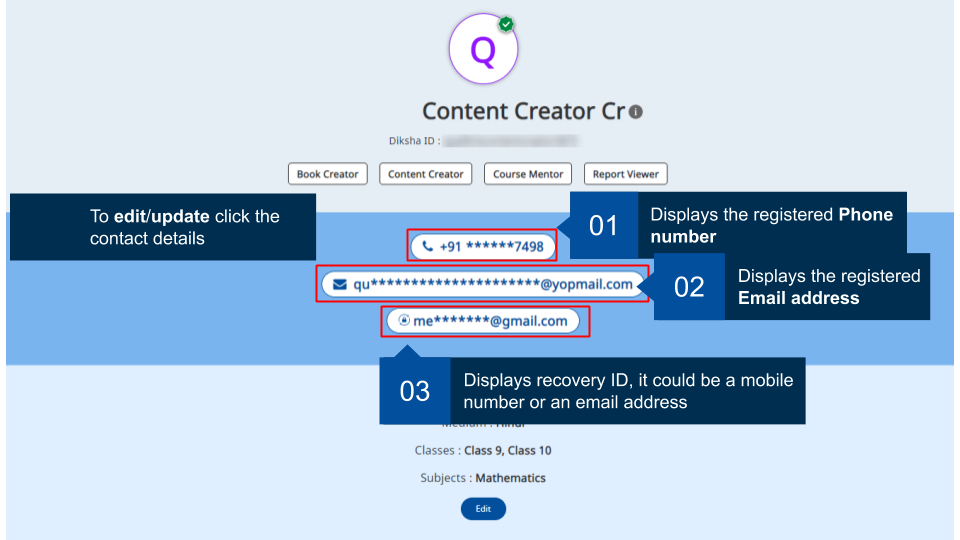Click the purple Q profile avatar
Screen dimensions: 960x540
click(483, 50)
